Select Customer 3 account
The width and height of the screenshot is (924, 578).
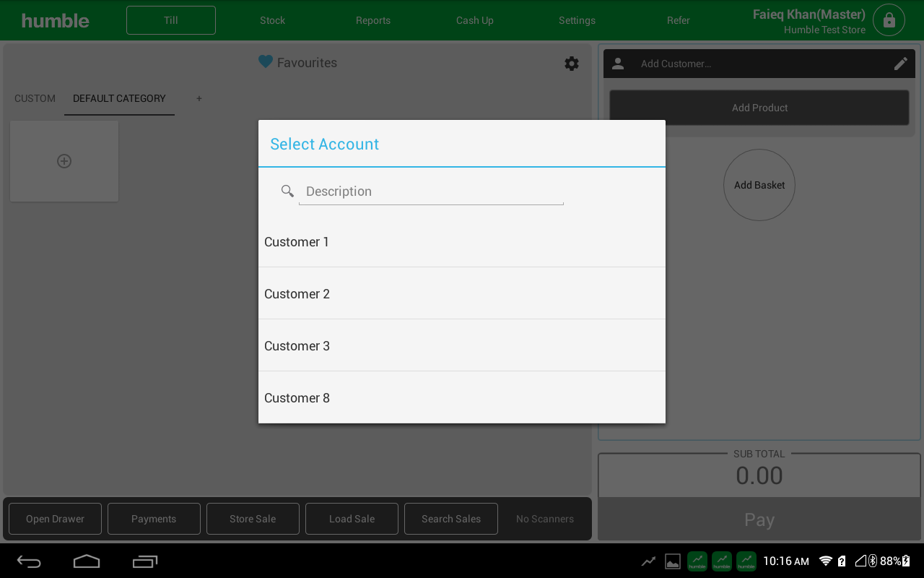pos(462,346)
